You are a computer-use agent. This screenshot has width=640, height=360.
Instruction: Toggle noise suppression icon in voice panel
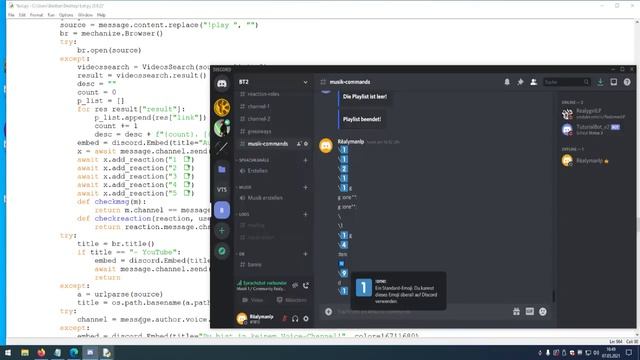coord(295,285)
